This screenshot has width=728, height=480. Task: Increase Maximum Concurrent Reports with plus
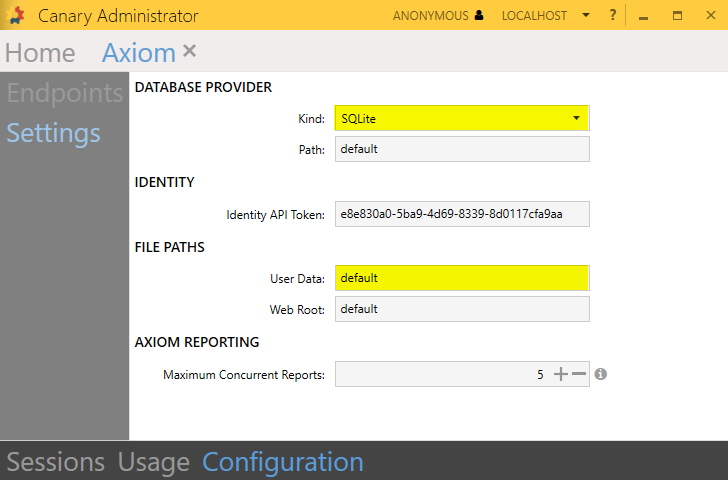tap(560, 374)
